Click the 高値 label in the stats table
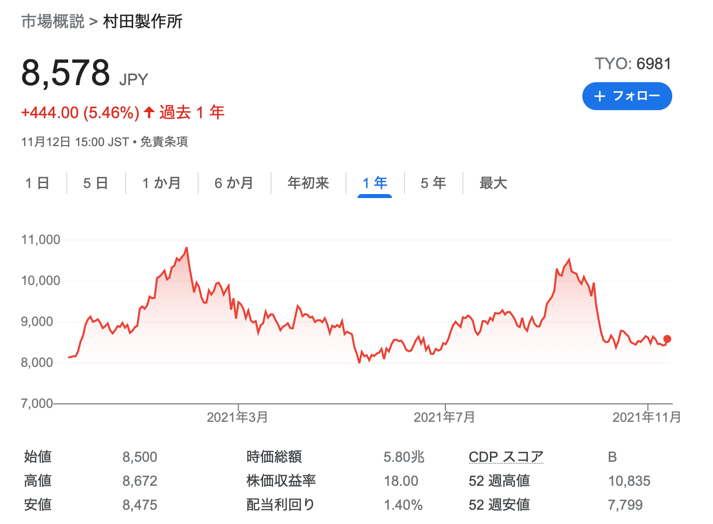This screenshot has height=524, width=713. [x=38, y=480]
